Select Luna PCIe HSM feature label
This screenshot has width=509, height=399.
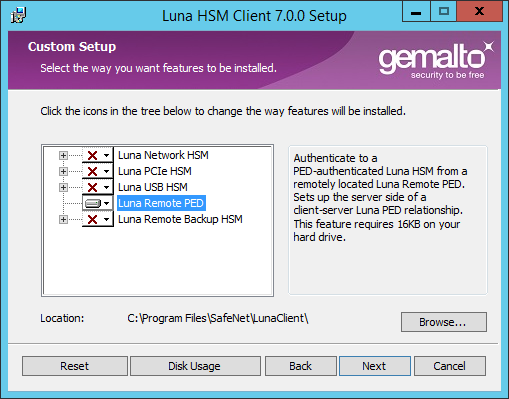[155, 171]
